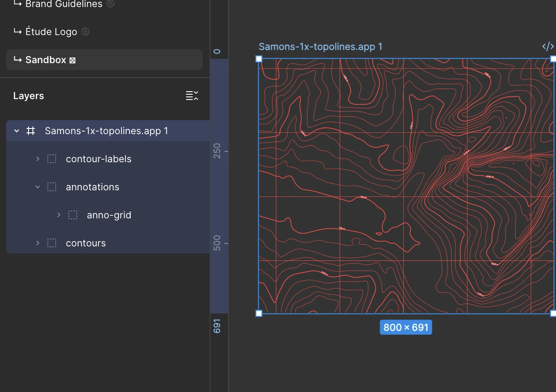Click the bottom-left frame resize handle
Screen dimensions: 556x392
259,313
